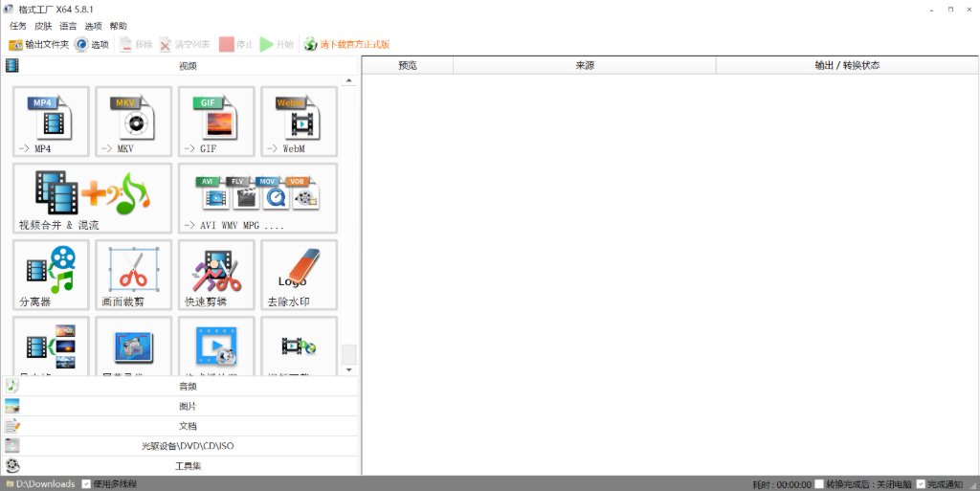Click the red 停止 stop button
This screenshot has width=980, height=491.
(x=236, y=44)
